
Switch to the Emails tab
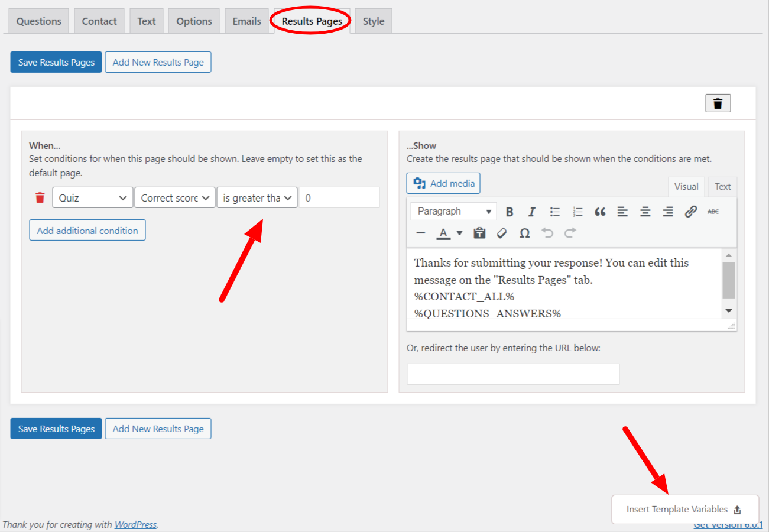(x=246, y=21)
